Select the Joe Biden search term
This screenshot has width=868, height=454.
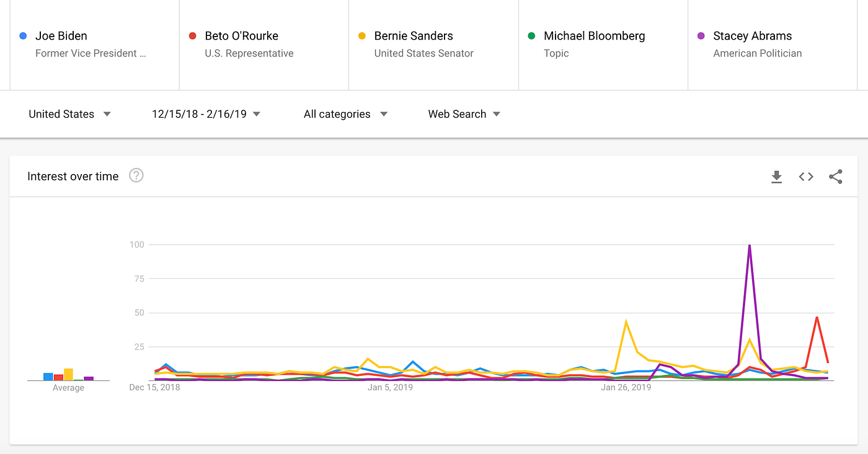61,36
